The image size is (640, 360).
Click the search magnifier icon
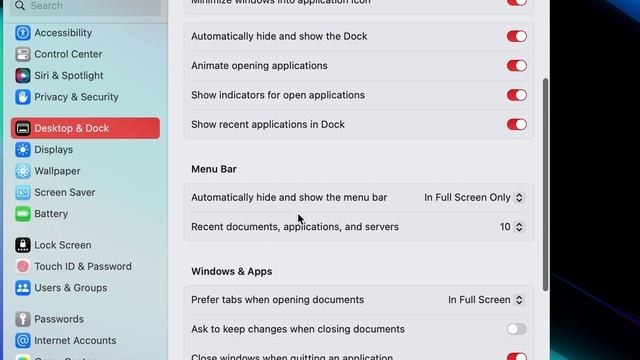tap(20, 6)
